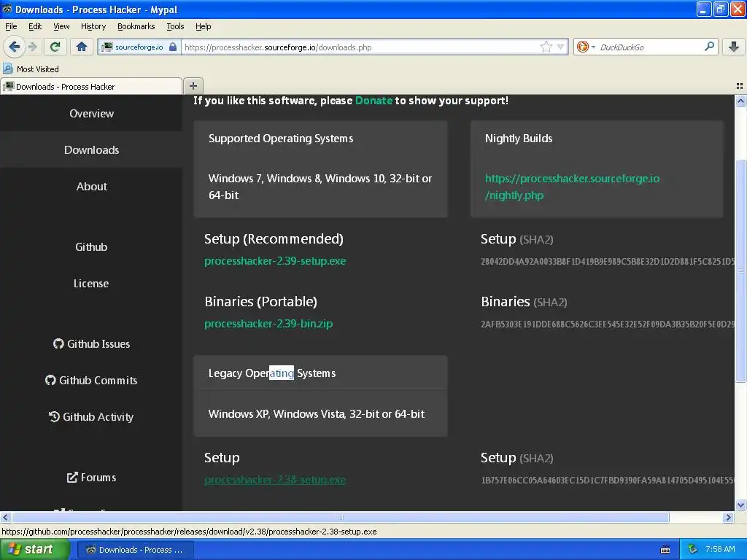Open Github Commits sidebar link
The height and width of the screenshot is (560, 747).
pyautogui.click(x=91, y=380)
